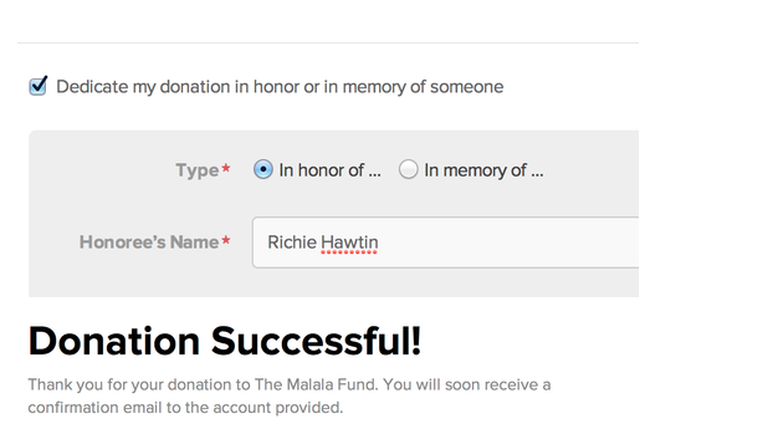Viewport: 768px width, 439px height.
Task: Click the "Donation Successful!" heading
Action: [225, 342]
